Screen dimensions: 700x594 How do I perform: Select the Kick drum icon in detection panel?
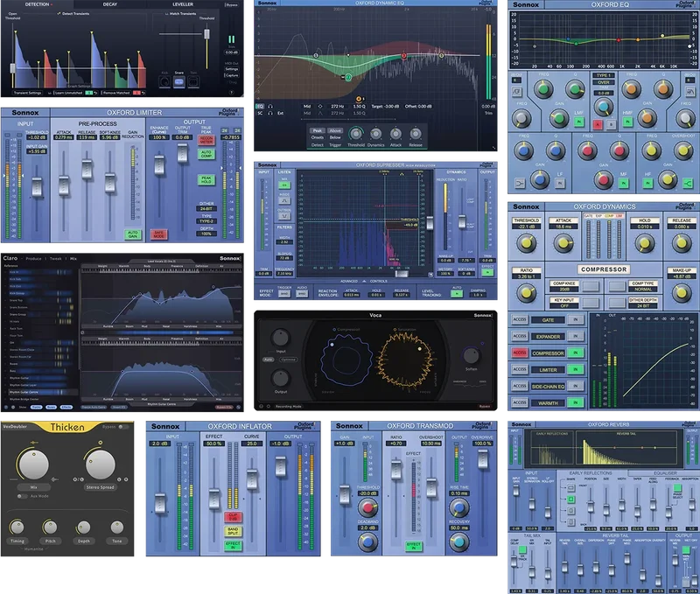tap(164, 82)
